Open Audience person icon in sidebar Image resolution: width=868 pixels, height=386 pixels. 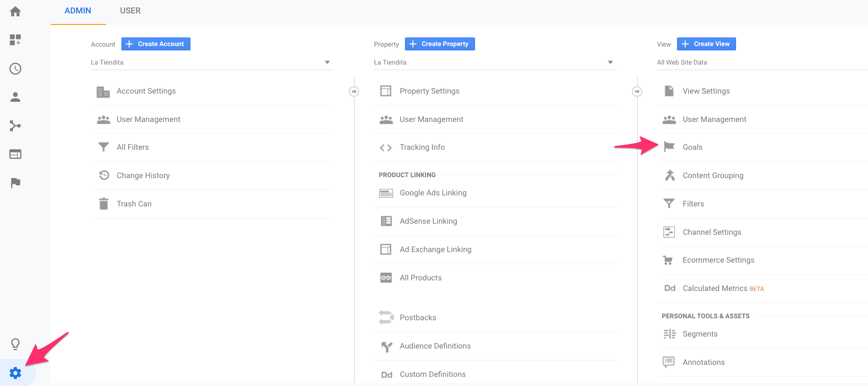point(15,97)
